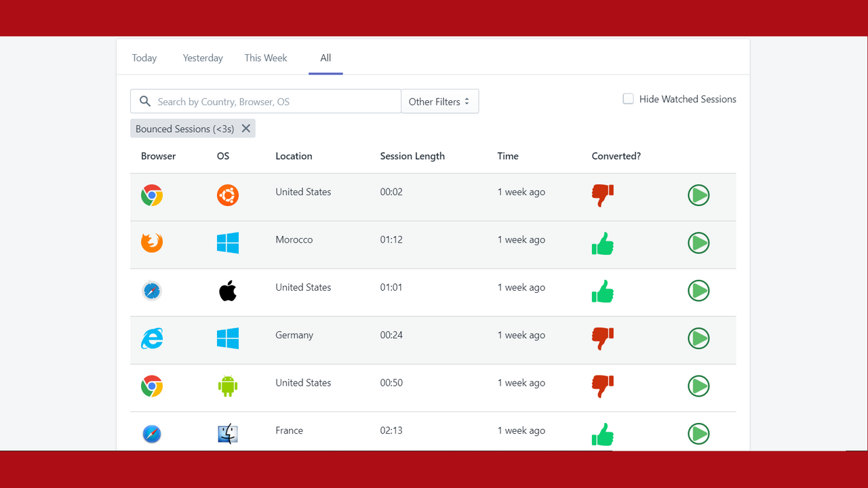Click the Germany location cell

point(294,335)
